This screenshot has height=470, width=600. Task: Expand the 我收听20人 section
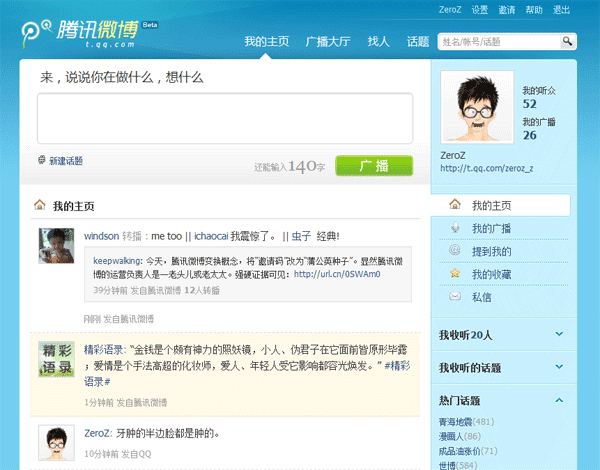click(559, 334)
